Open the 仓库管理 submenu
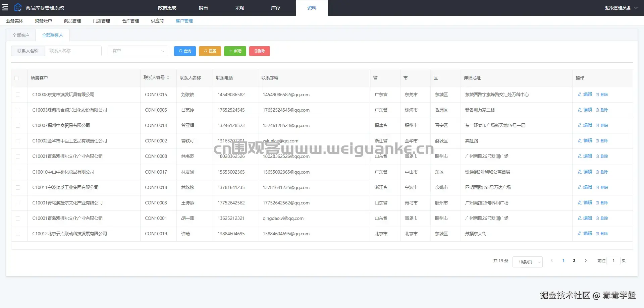The width and height of the screenshot is (644, 308). (130, 21)
